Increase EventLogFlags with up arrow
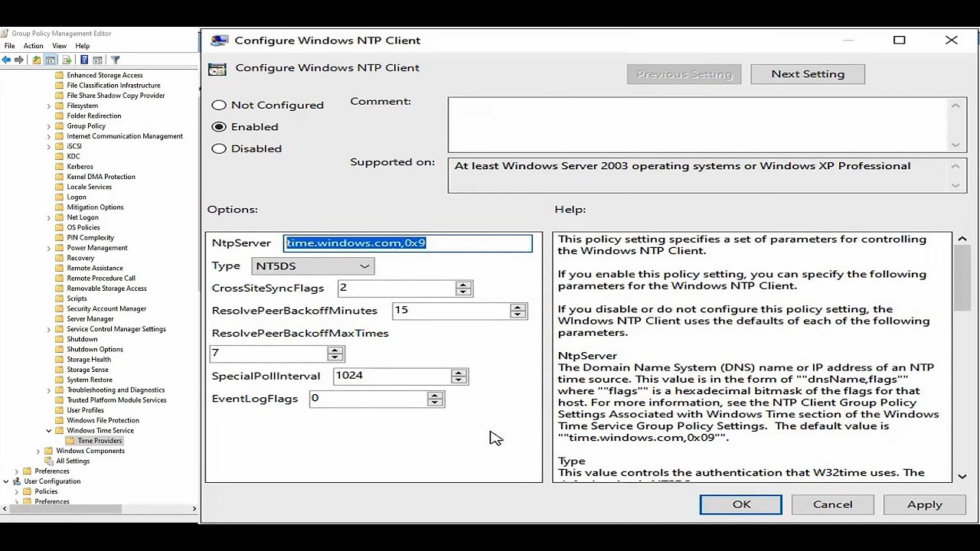This screenshot has height=551, width=980. (435, 395)
